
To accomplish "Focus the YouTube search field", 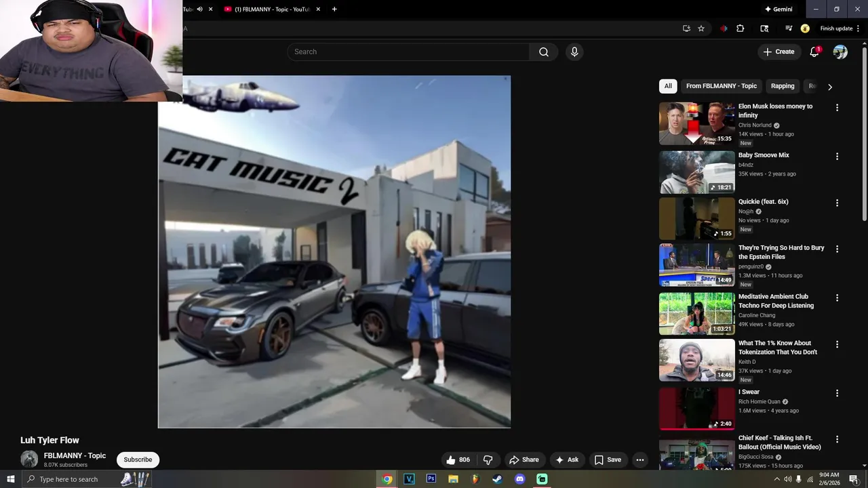I will coord(408,52).
